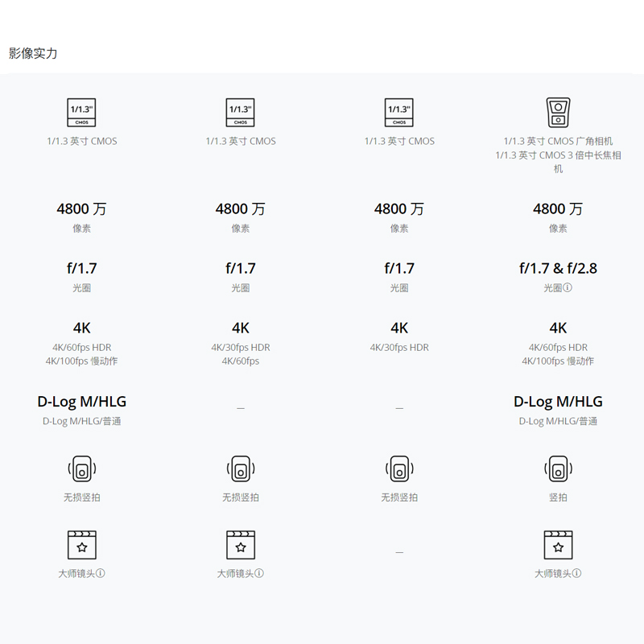Click the 大师镜头 clapperboard icon in second column

pyautogui.click(x=241, y=545)
